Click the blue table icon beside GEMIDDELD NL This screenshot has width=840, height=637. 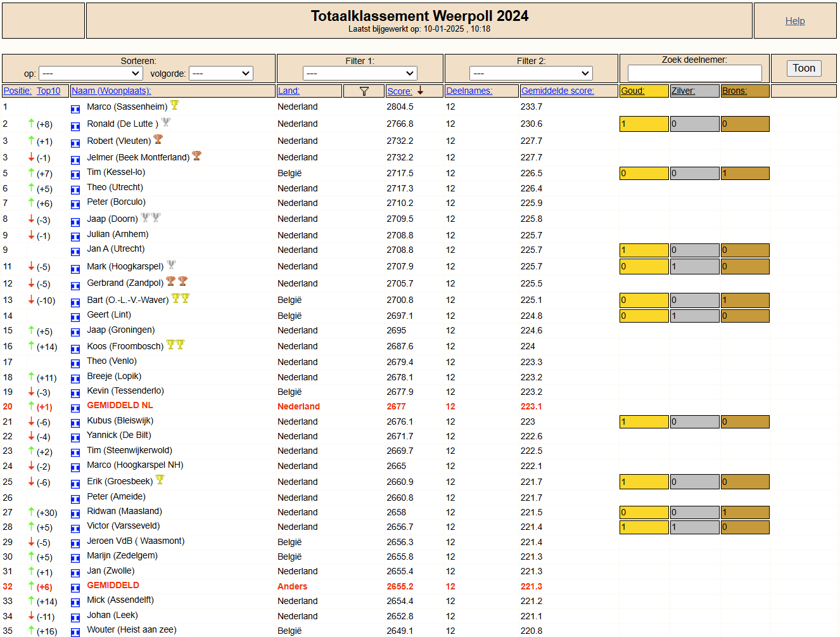pos(75,408)
